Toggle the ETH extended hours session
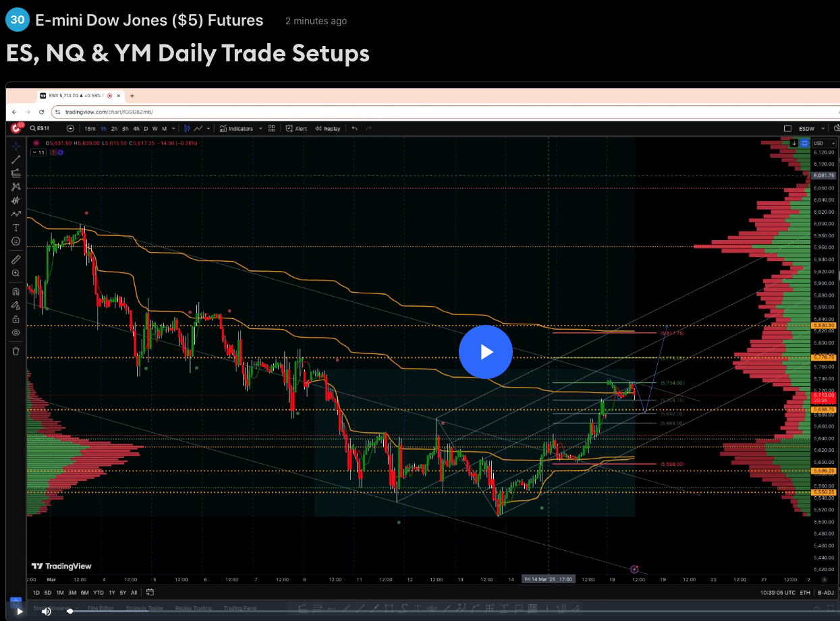This screenshot has height=621, width=840. coord(805,593)
